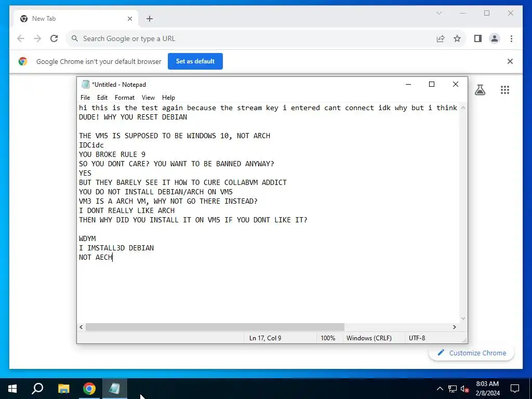Open Notepad's Format menu
The width and height of the screenshot is (532, 399).
125,97
